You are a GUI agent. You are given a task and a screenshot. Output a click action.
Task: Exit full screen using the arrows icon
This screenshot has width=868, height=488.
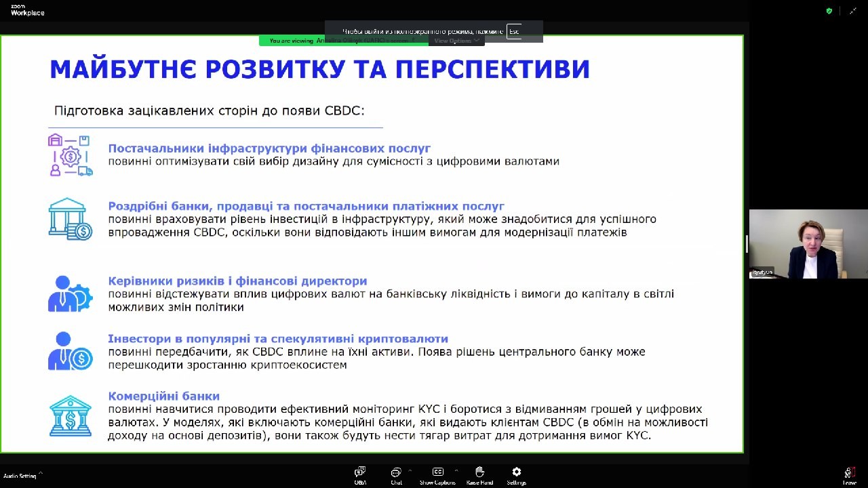[853, 11]
